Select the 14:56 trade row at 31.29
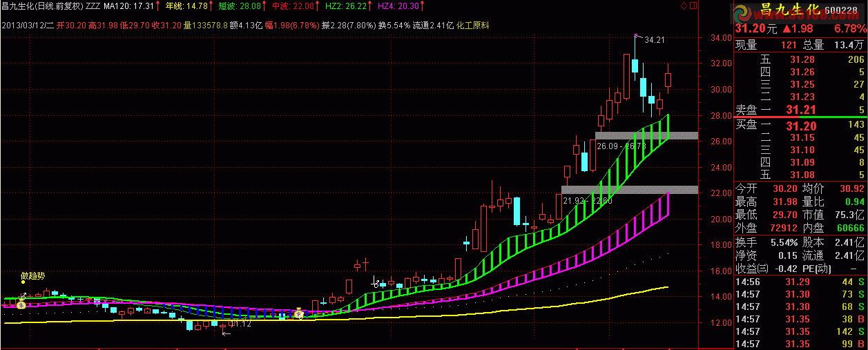 click(x=800, y=282)
